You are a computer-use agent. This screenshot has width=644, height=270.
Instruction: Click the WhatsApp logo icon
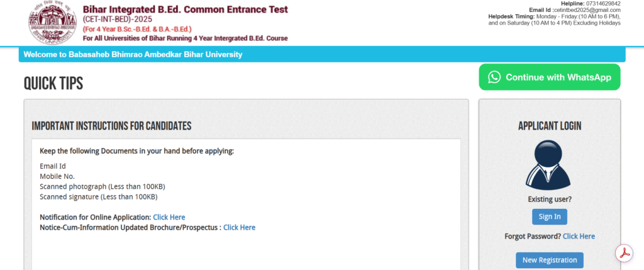[x=494, y=77]
